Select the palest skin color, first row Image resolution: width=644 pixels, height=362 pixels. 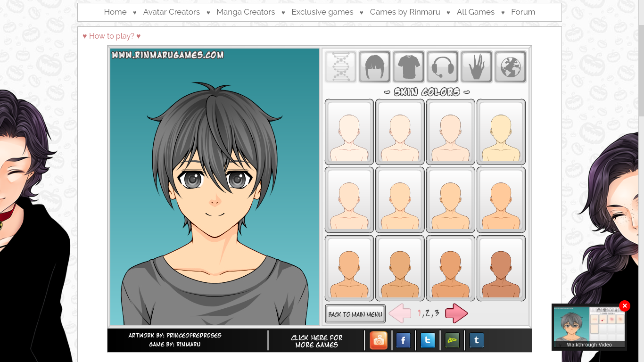pyautogui.click(x=349, y=132)
